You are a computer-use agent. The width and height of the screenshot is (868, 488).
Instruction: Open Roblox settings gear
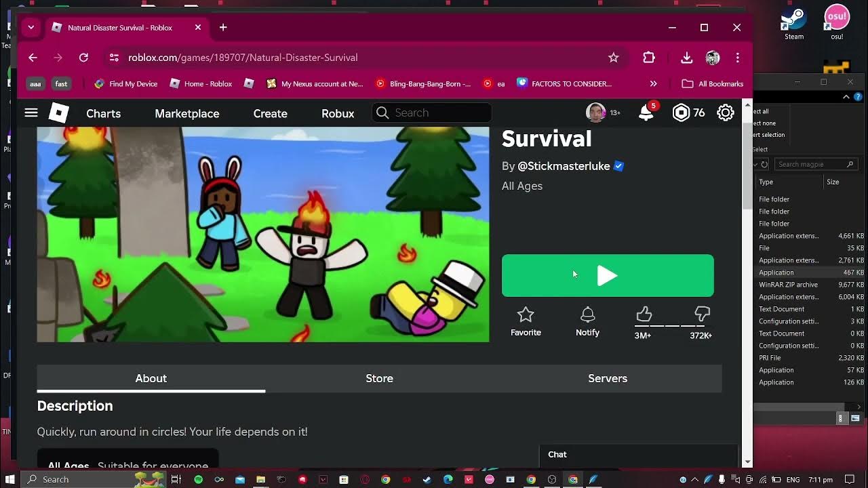point(726,113)
